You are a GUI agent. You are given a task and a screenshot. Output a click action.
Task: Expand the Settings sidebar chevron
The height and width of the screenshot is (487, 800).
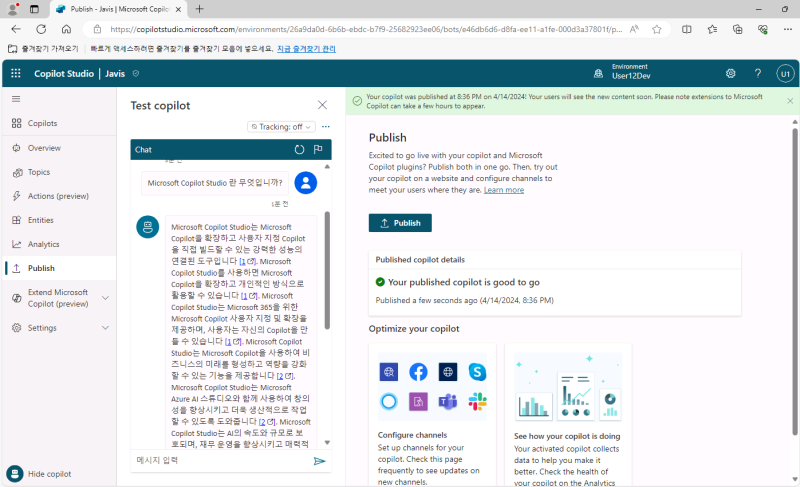pyautogui.click(x=106, y=328)
